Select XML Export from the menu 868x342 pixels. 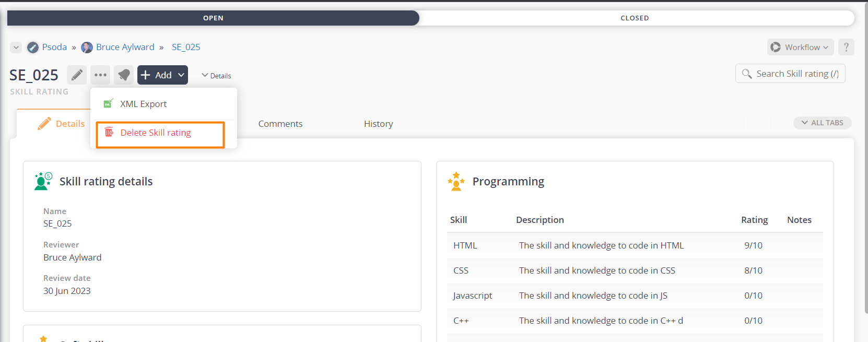coord(163,104)
